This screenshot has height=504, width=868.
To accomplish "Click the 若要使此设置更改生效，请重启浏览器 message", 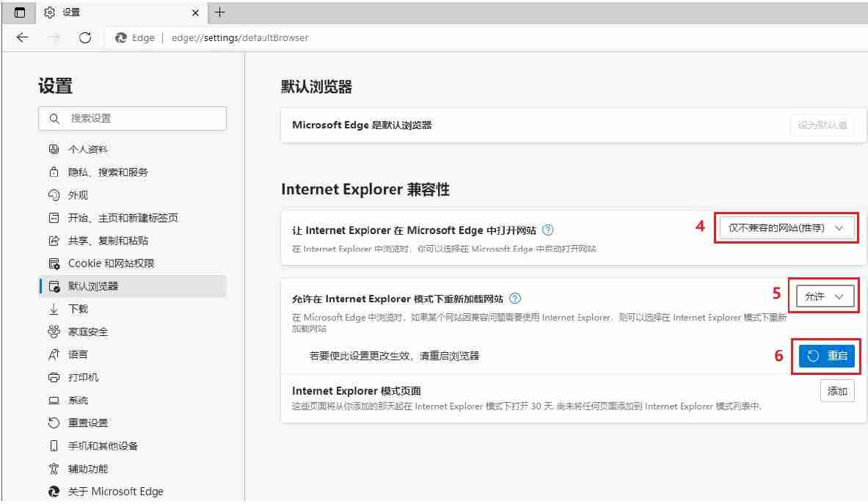I will pyautogui.click(x=394, y=356).
